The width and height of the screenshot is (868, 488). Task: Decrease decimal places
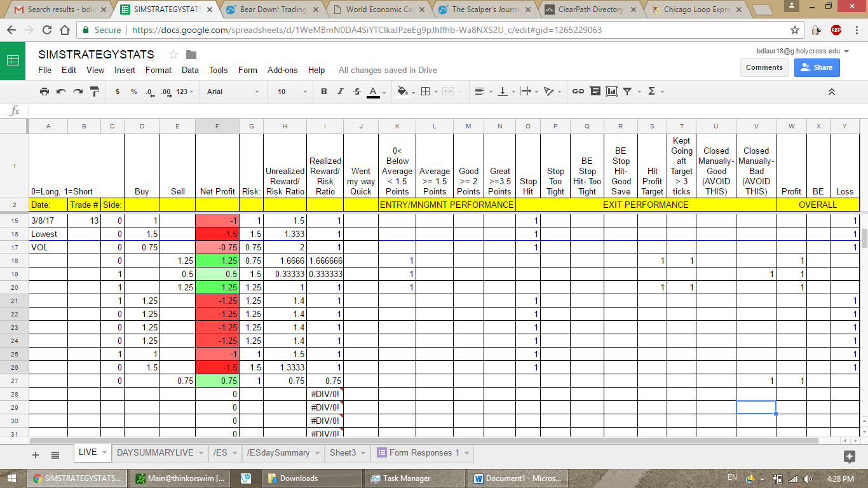point(149,91)
